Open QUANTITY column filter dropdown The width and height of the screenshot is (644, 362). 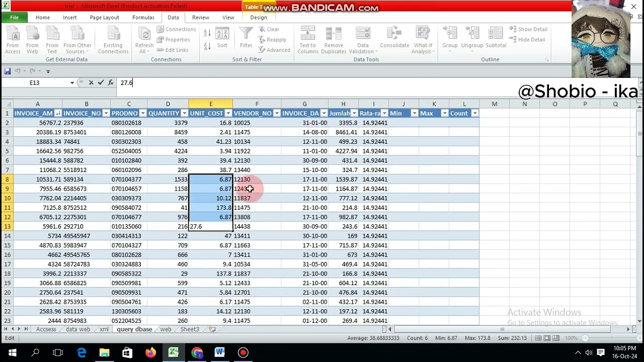184,114
